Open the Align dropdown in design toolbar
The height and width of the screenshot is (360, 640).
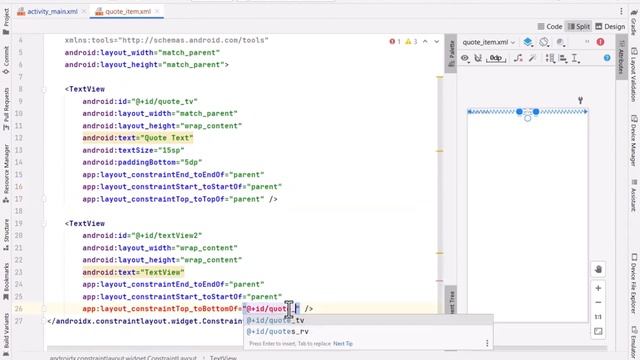tap(563, 58)
